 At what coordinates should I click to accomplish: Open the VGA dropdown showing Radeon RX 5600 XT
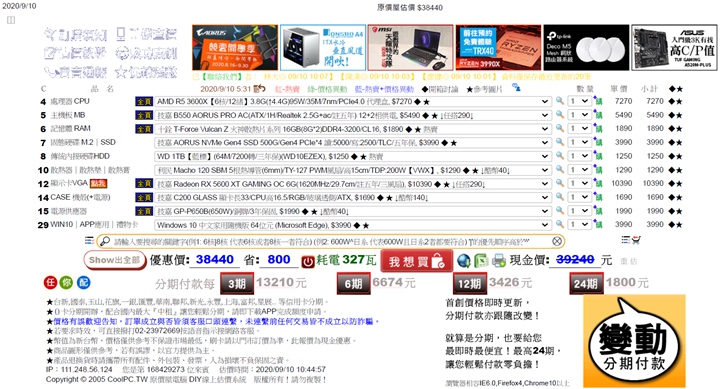(x=353, y=184)
